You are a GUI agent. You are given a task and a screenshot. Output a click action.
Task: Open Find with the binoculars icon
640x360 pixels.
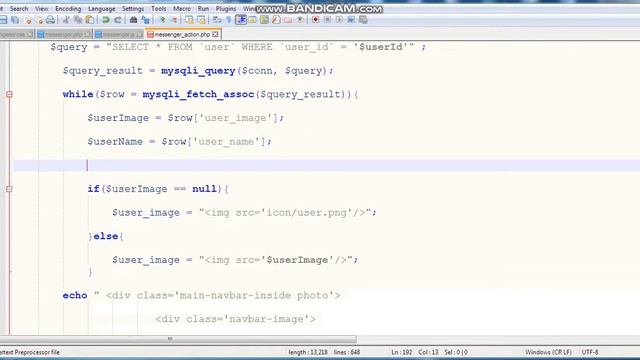pos(133,20)
